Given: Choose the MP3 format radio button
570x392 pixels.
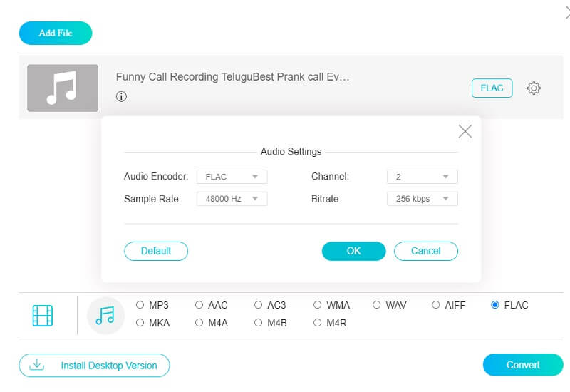Looking at the screenshot, I should click(x=140, y=305).
